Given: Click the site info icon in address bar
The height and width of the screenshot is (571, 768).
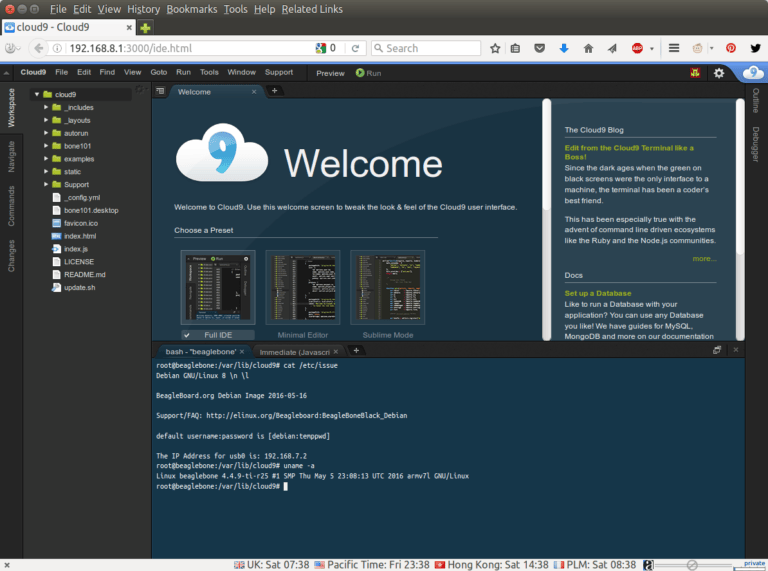Looking at the screenshot, I should [57, 48].
